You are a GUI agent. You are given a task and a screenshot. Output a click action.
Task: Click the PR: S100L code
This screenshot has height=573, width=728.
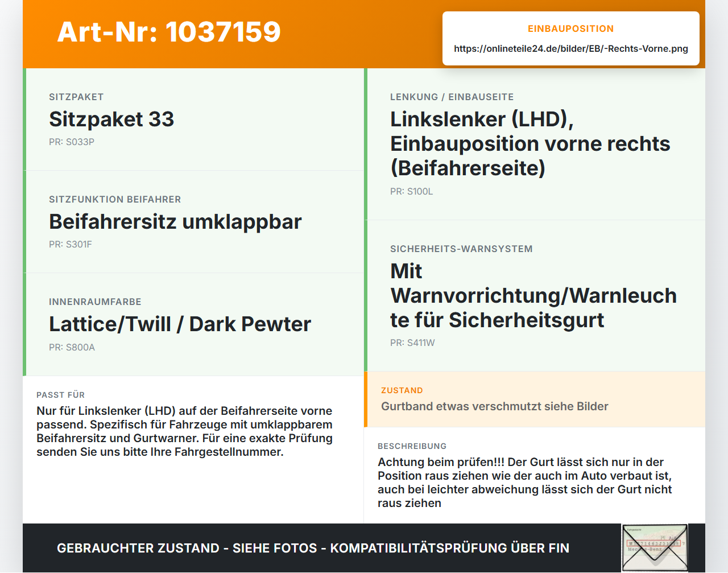pos(412,191)
